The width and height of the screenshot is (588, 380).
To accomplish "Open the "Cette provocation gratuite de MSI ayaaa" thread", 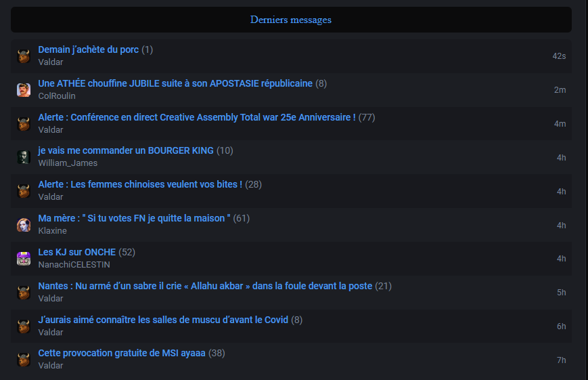I will tap(122, 353).
